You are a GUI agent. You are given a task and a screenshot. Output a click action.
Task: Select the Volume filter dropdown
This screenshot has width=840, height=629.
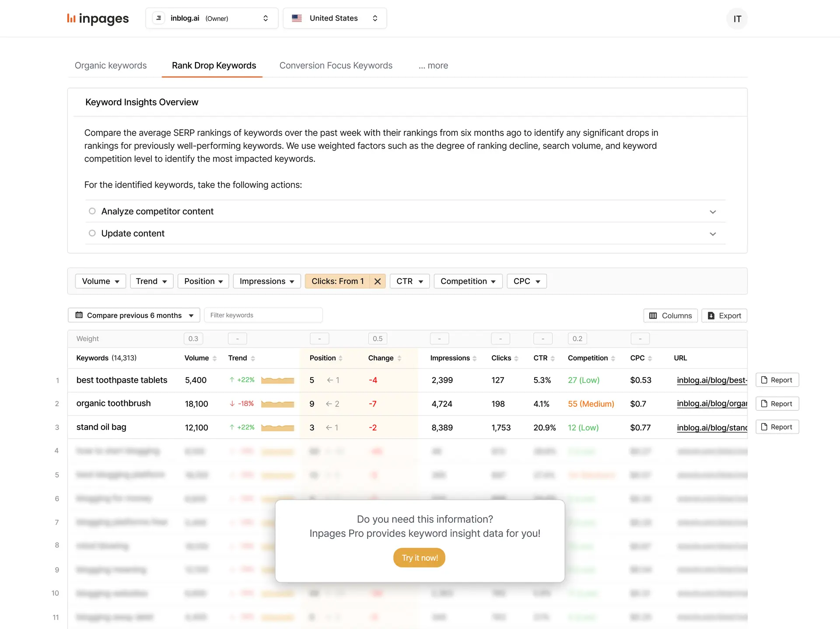coord(99,281)
